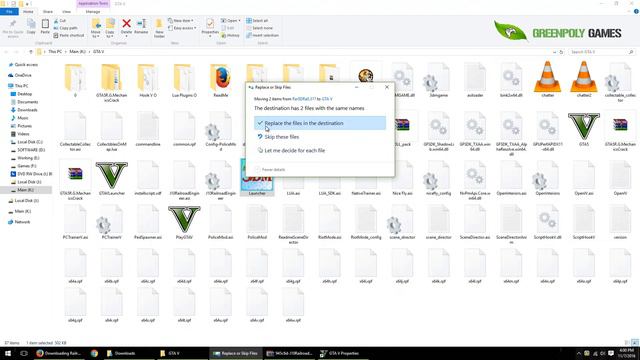
Task: Click the Application Tools tab header
Action: 93,4
